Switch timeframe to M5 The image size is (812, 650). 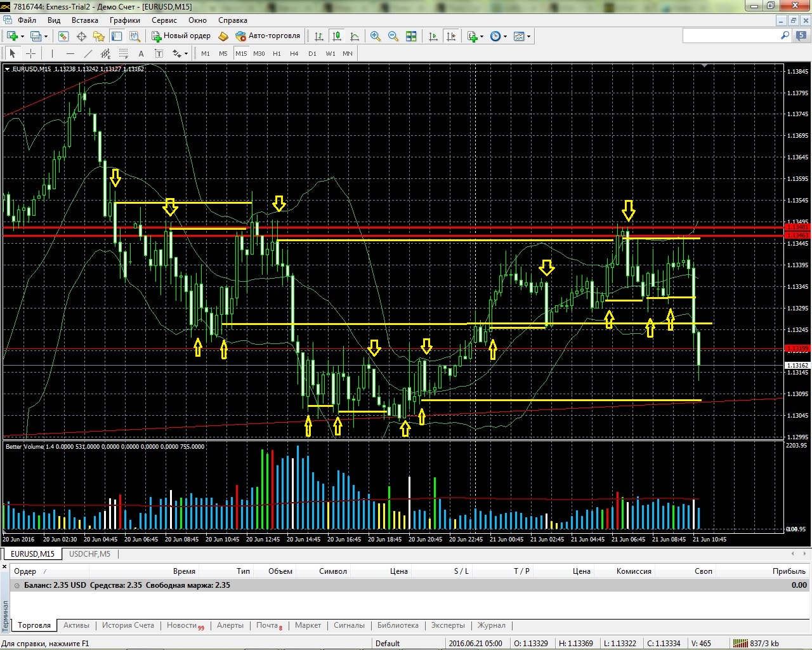click(223, 54)
